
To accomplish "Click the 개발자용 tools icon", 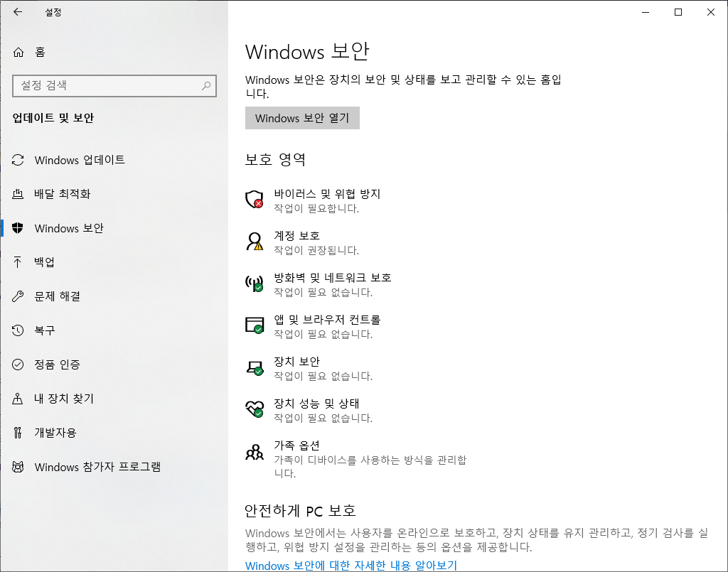I will point(18,432).
